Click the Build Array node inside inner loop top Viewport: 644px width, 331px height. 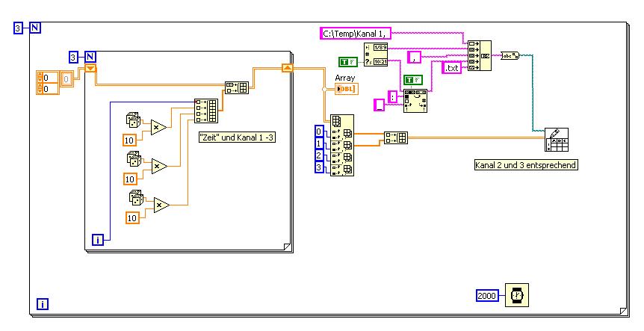click(237, 87)
